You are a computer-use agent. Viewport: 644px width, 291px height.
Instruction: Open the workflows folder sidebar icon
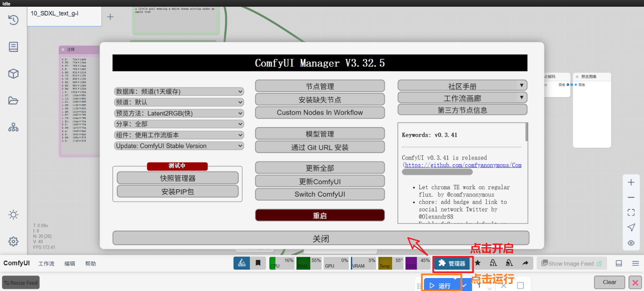click(13, 100)
